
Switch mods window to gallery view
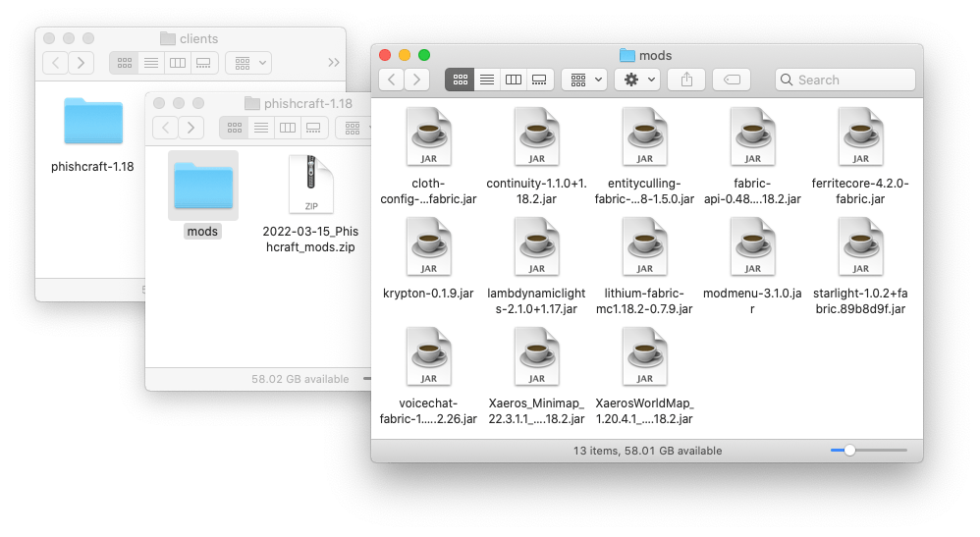click(539, 80)
